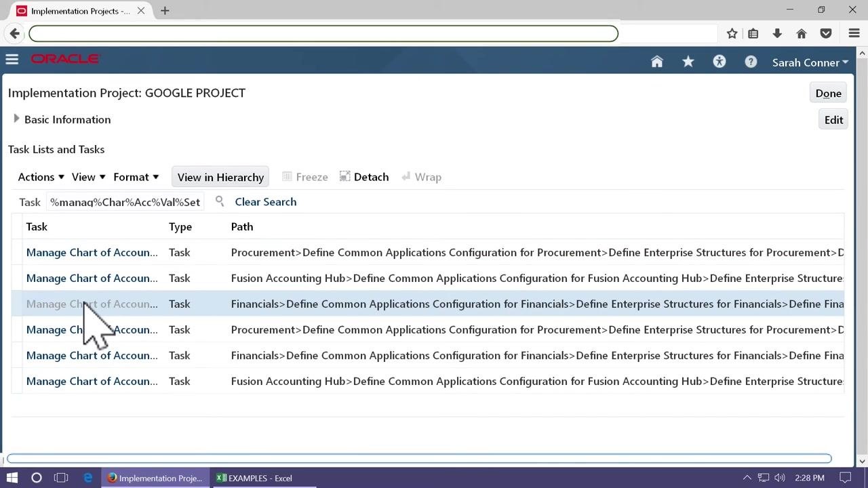
Task: Click the Done button
Action: tap(828, 94)
